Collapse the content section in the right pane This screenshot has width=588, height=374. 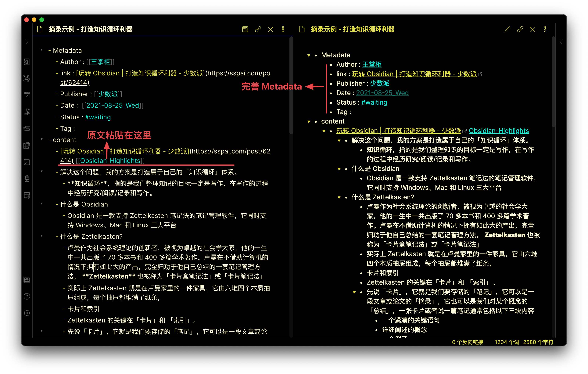[x=309, y=121]
